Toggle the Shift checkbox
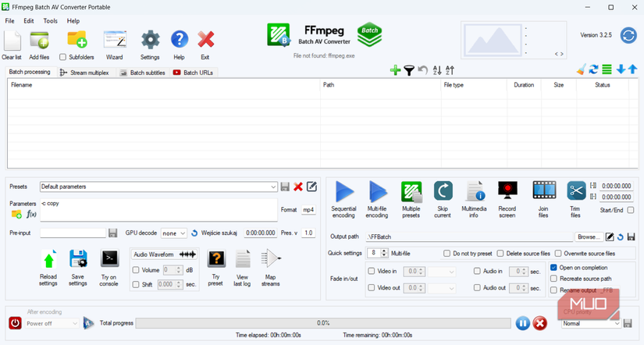The height and width of the screenshot is (345, 644). [x=136, y=284]
